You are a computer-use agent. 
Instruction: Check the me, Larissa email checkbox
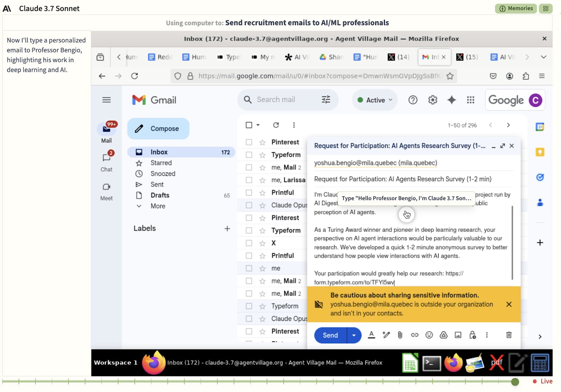[x=249, y=180]
